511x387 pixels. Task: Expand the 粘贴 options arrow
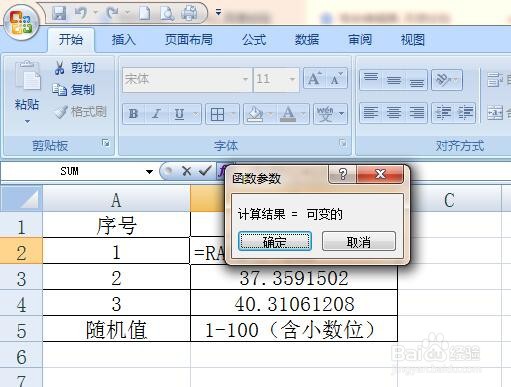(x=27, y=121)
